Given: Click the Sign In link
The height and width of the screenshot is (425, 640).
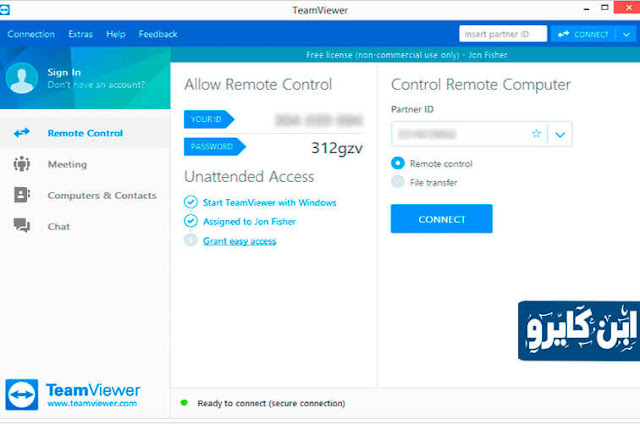Looking at the screenshot, I should [64, 72].
